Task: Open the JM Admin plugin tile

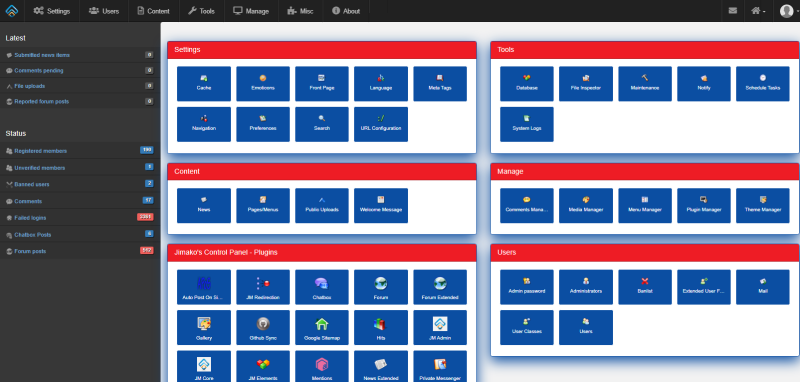Action: (x=440, y=327)
